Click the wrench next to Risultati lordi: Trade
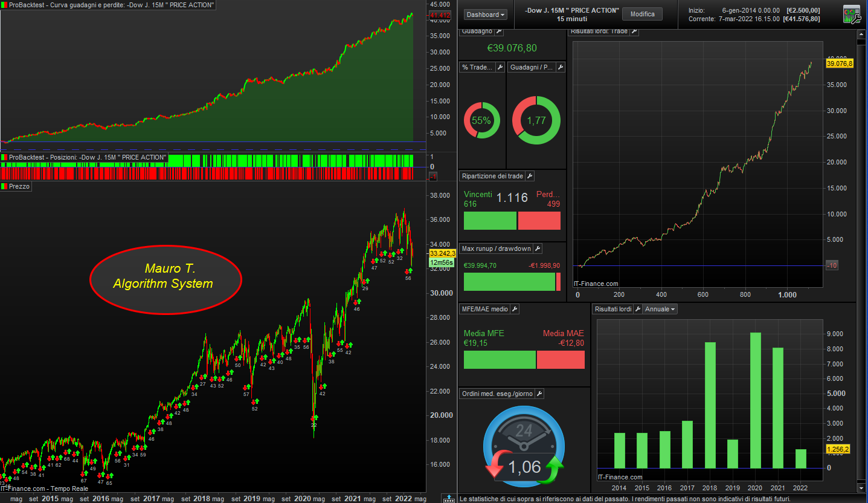Screen dimensions: 868x503 pos(634,31)
